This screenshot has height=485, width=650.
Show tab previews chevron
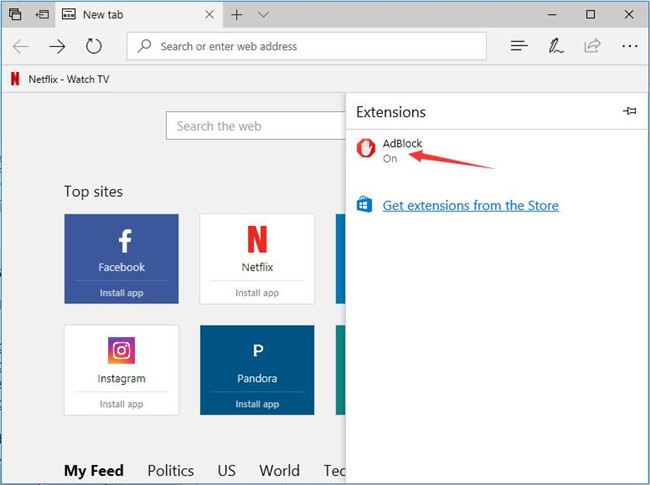tap(263, 15)
